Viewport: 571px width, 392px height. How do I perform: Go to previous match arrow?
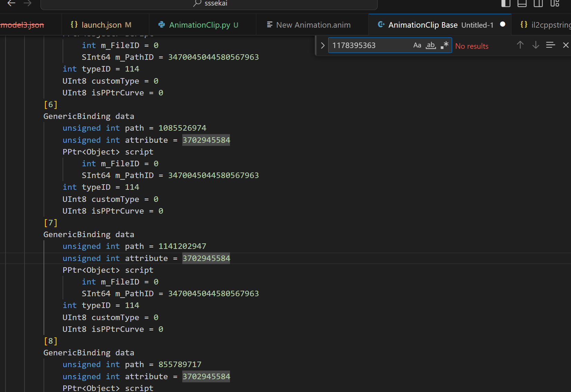(520, 45)
